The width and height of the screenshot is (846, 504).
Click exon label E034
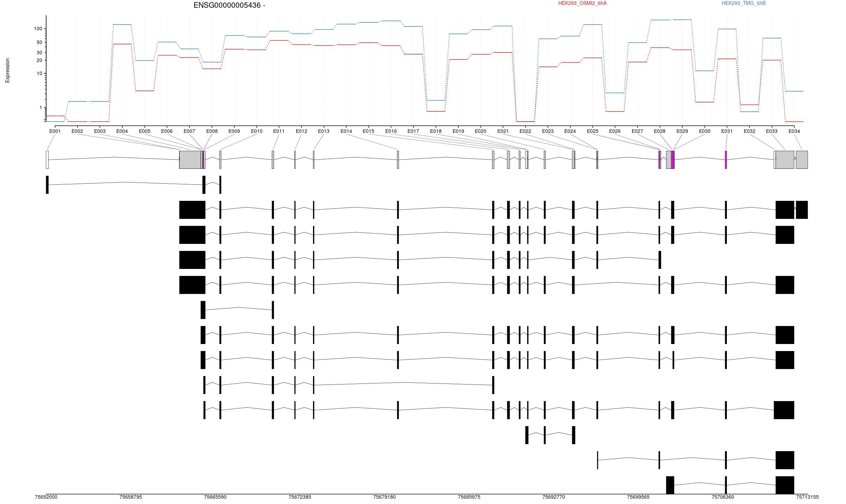pos(794,131)
